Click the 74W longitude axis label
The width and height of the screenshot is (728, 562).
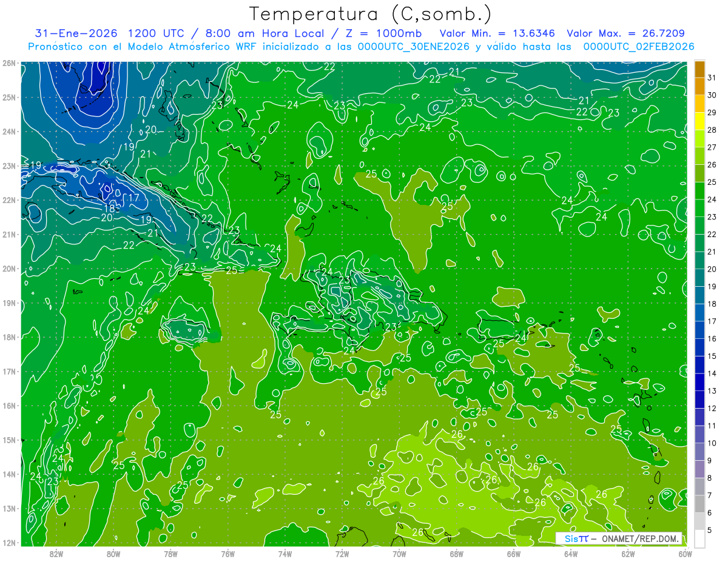click(x=285, y=553)
